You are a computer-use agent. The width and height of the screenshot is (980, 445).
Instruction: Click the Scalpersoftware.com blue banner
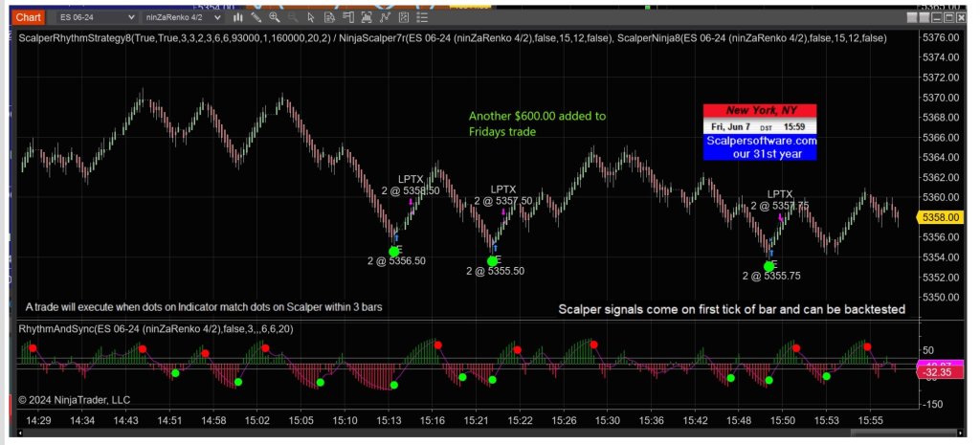click(x=760, y=146)
